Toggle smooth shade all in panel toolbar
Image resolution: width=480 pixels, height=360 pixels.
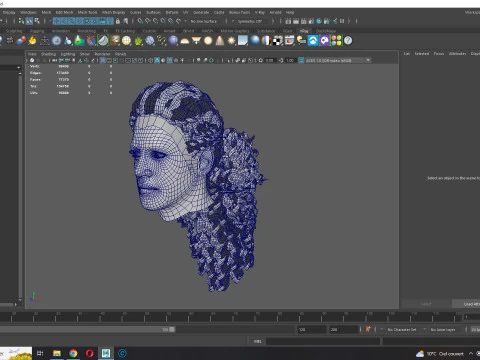[157, 60]
